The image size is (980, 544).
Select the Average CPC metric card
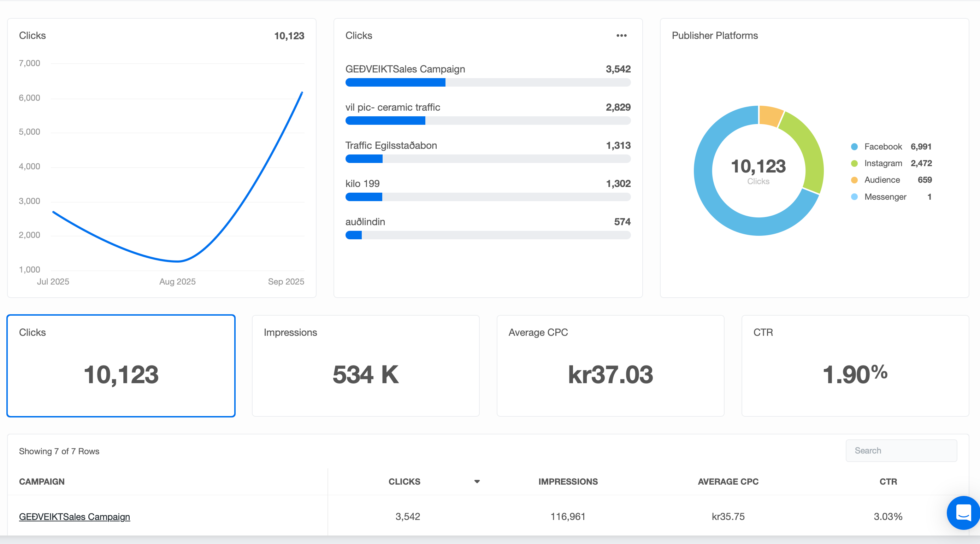[610, 365]
